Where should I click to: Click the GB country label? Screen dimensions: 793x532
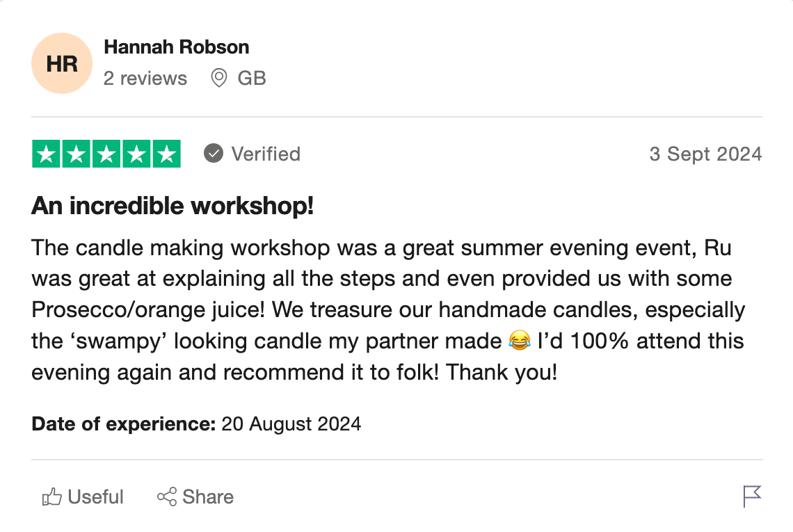point(252,78)
